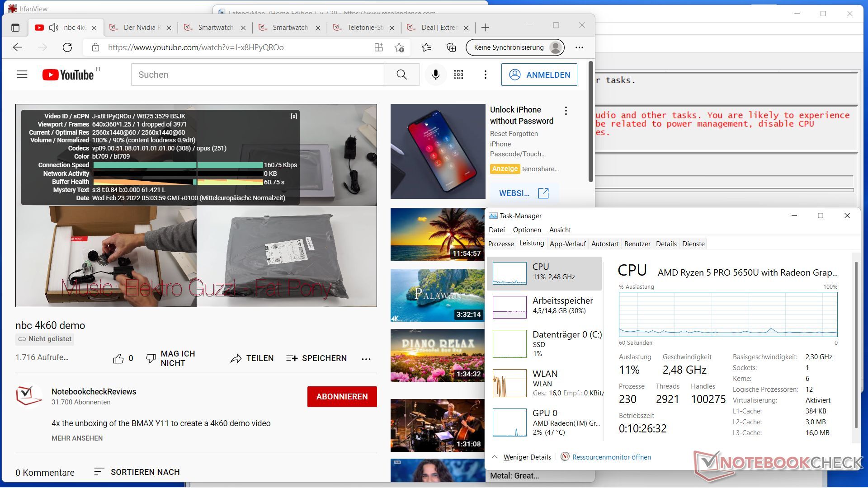This screenshot has height=488, width=868.
Task: Click the browser refresh icon
Action: (x=67, y=47)
